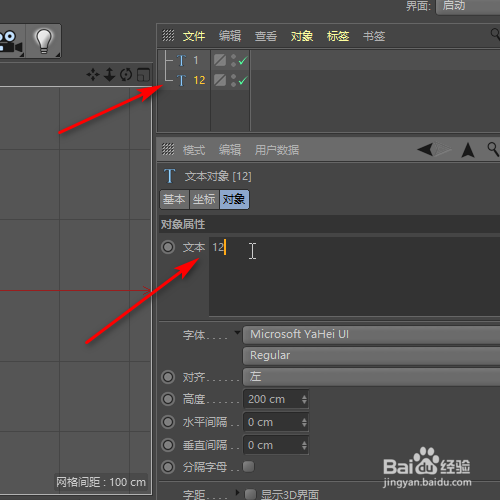Click the 分隔字母 animation circle
The height and width of the screenshot is (500, 500).
(x=168, y=467)
